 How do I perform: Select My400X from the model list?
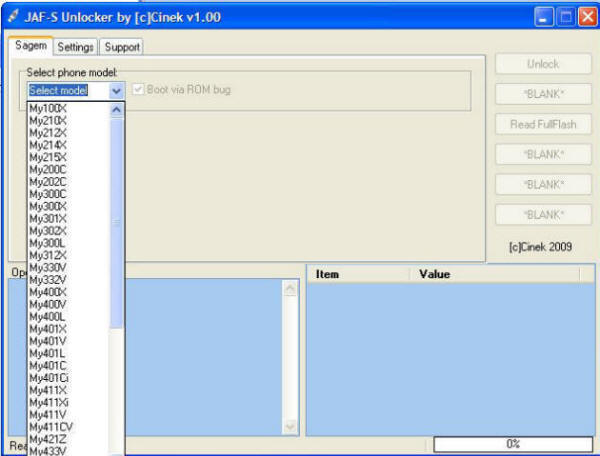(x=69, y=292)
